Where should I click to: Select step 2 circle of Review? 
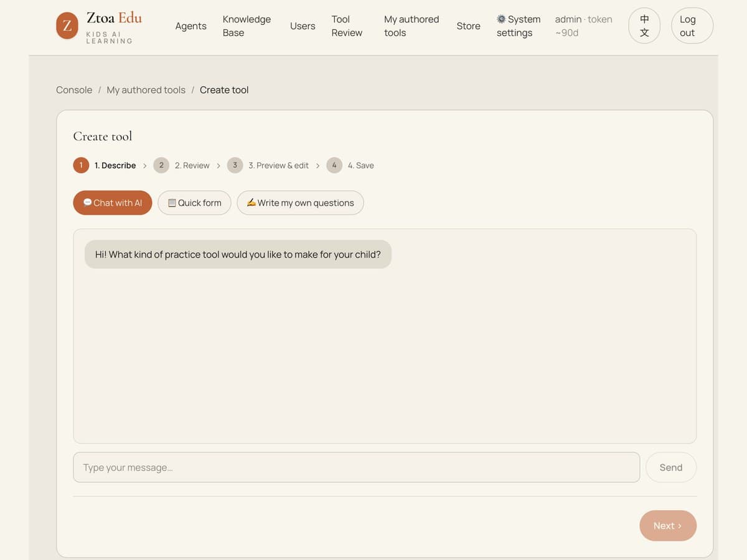click(x=161, y=165)
